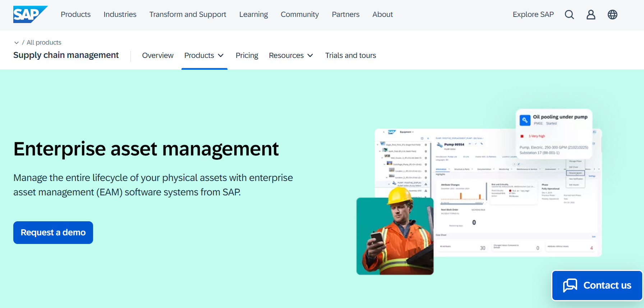This screenshot has height=308, width=644.
Task: Click the Oil pooling under pump card
Action: coord(554,133)
